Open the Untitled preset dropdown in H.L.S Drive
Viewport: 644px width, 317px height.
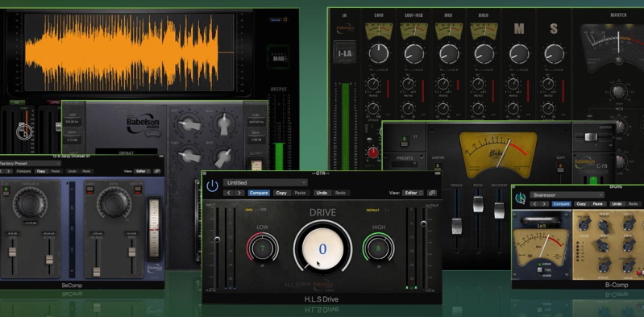pos(265,182)
